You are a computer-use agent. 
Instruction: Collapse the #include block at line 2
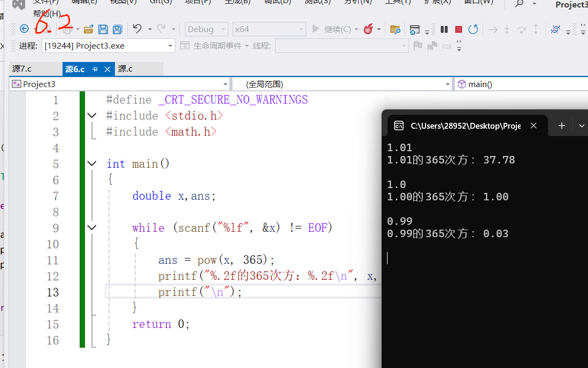(92, 115)
